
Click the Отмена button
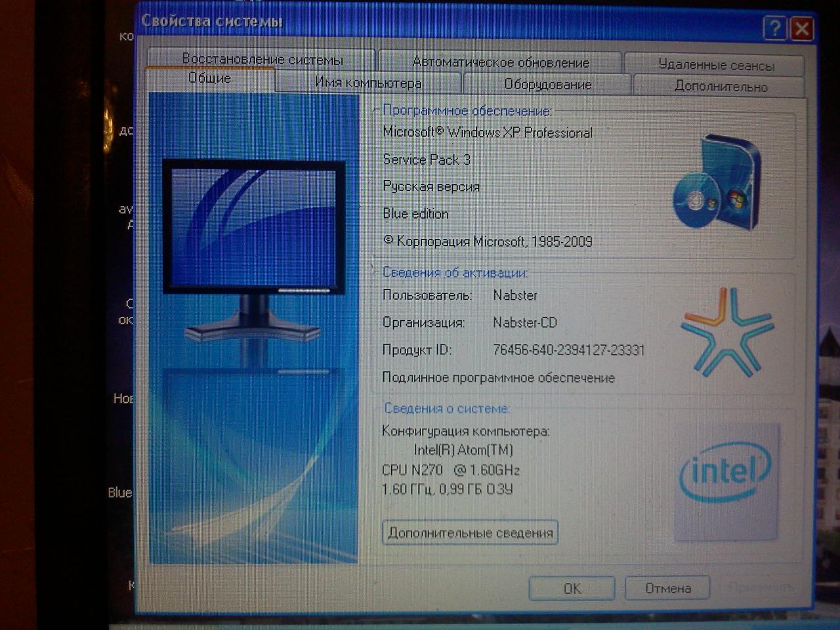667,588
